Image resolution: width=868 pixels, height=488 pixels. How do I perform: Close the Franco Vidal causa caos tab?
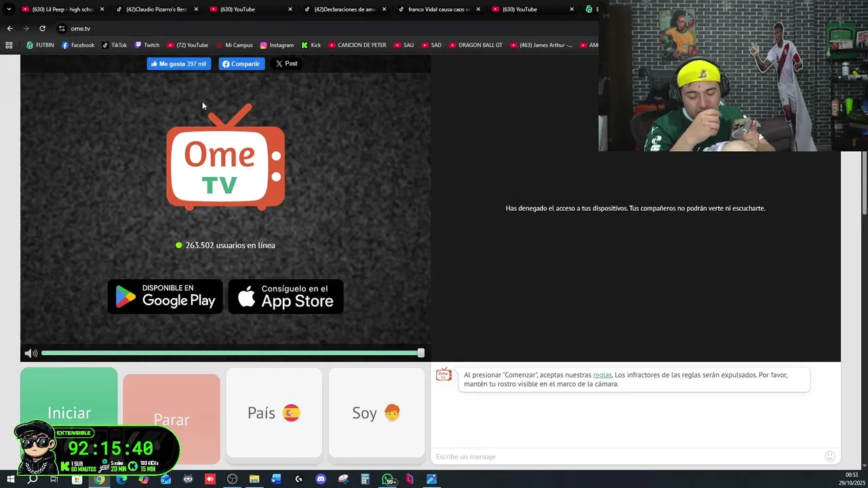(478, 9)
